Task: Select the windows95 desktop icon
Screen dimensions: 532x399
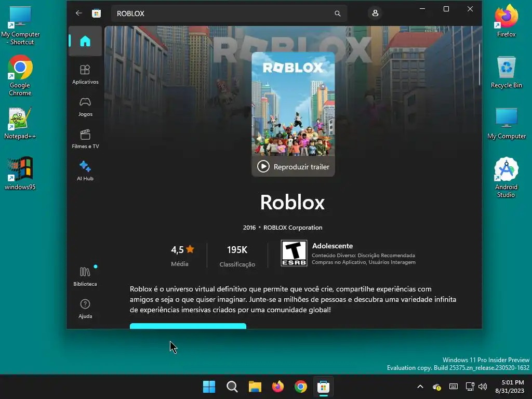Action: 20,173
